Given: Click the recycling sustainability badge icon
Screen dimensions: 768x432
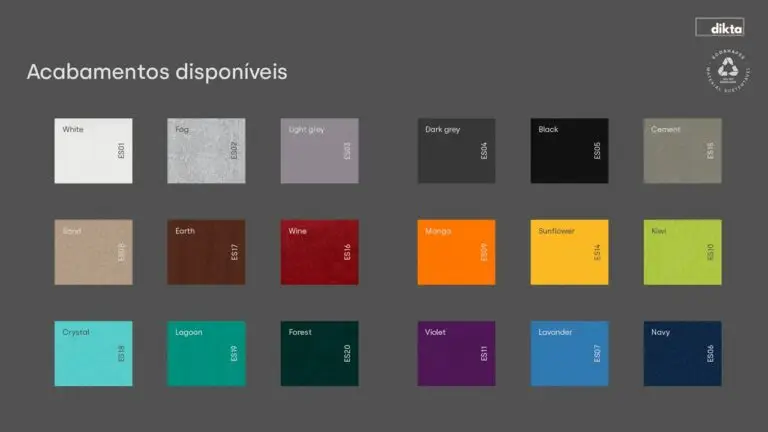Looking at the screenshot, I should point(727,71).
